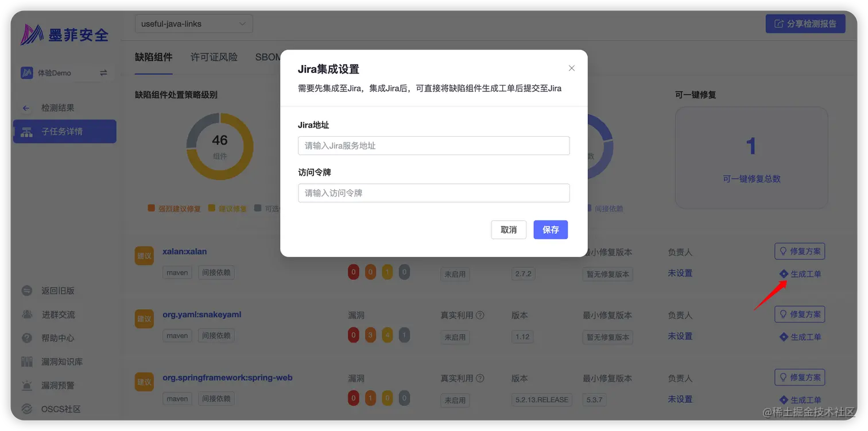Click the 46 组件 donut chart
868x431 pixels.
pos(220,146)
